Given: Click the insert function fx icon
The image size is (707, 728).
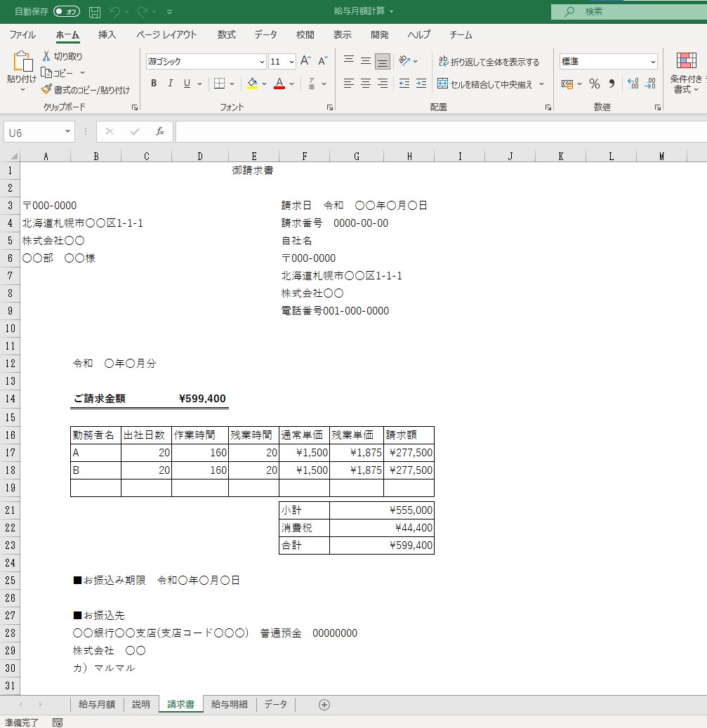Looking at the screenshot, I should point(160,132).
